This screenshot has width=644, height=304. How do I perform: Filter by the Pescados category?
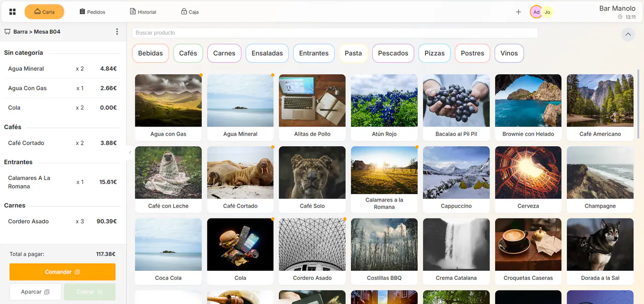point(393,53)
